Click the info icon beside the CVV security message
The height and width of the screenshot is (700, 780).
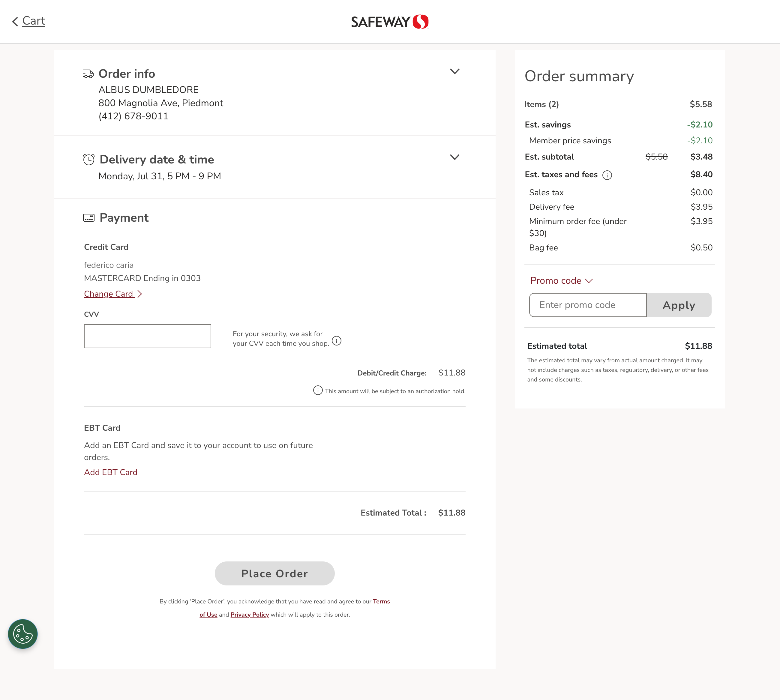(x=336, y=340)
